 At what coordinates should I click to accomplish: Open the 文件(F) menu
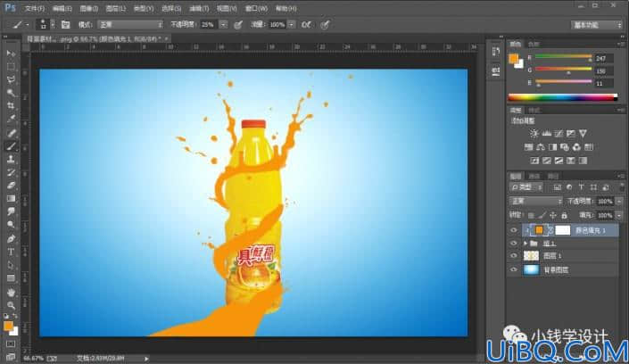click(35, 8)
